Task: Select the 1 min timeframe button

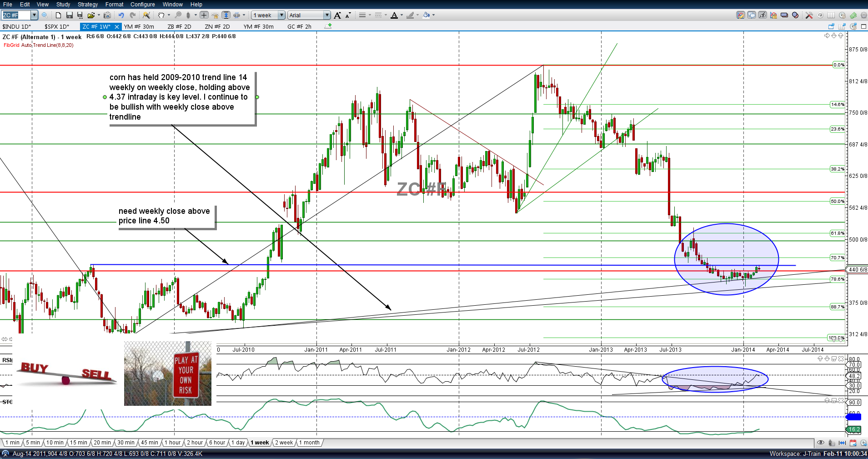Action: pos(12,443)
